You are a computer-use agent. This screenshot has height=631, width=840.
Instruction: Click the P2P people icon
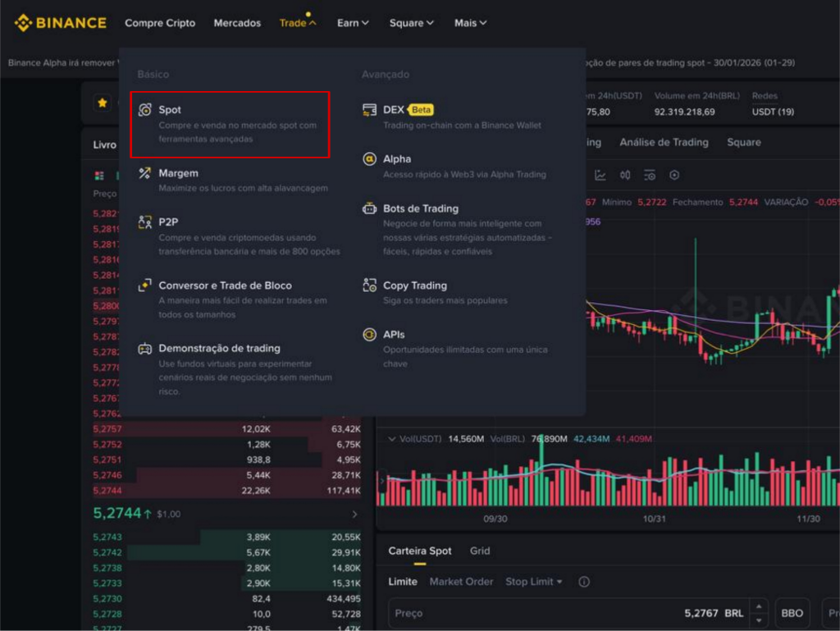point(144,222)
